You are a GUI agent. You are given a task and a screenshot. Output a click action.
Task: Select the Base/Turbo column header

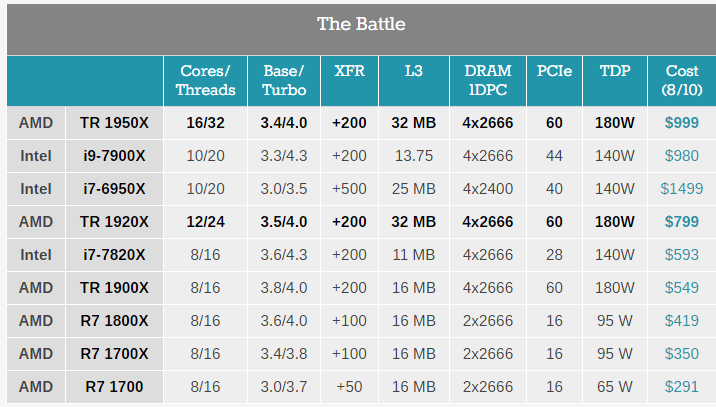(284, 80)
